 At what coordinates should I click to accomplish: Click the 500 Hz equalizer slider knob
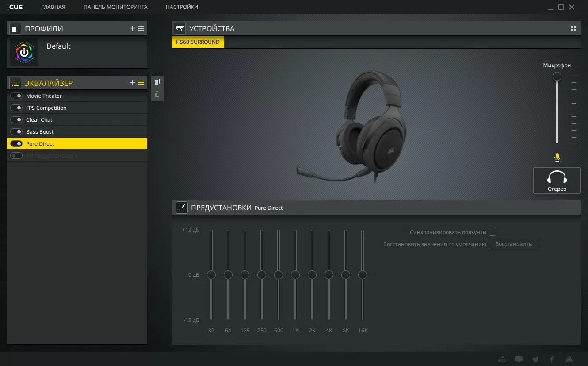click(x=279, y=275)
